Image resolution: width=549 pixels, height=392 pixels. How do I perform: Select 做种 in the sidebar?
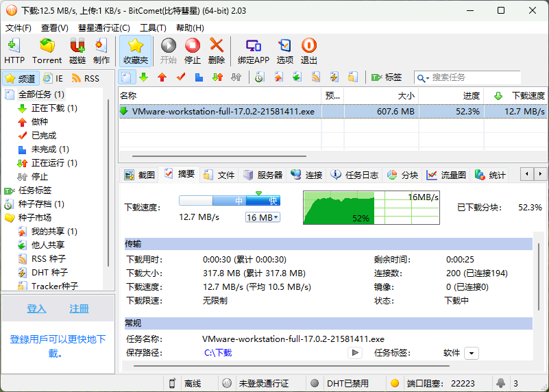point(39,122)
